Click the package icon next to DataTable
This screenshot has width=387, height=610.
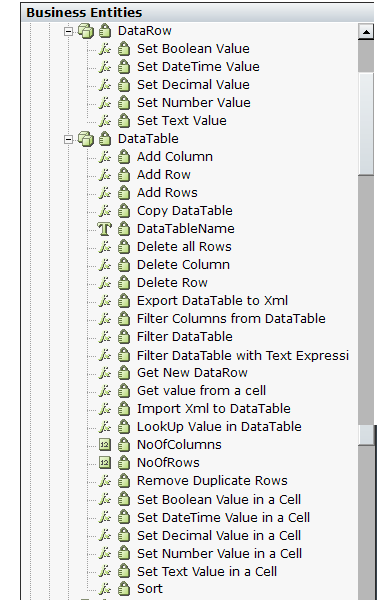click(x=86, y=139)
